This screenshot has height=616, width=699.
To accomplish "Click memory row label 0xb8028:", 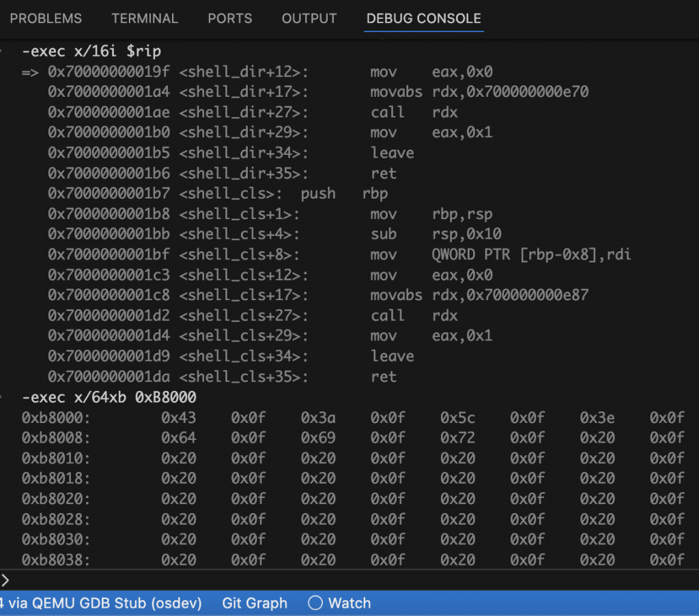I will 56,519.
